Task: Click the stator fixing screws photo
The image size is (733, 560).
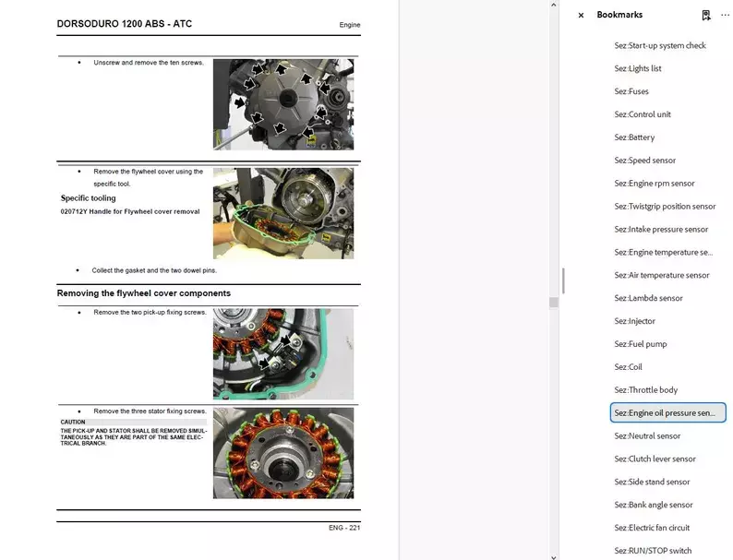Action: coord(282,453)
